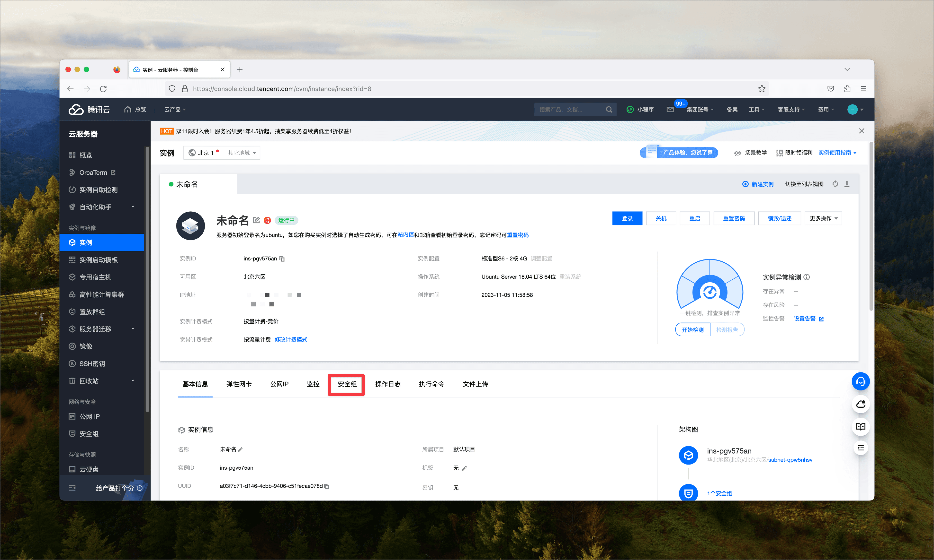Edit the instance tag pencil icon
The height and width of the screenshot is (560, 934).
pos(465,468)
